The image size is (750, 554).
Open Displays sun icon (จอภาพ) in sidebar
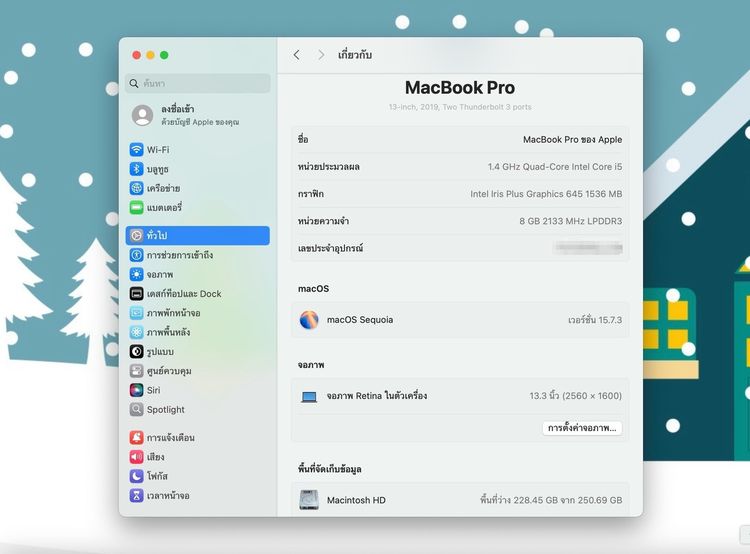pyautogui.click(x=136, y=274)
